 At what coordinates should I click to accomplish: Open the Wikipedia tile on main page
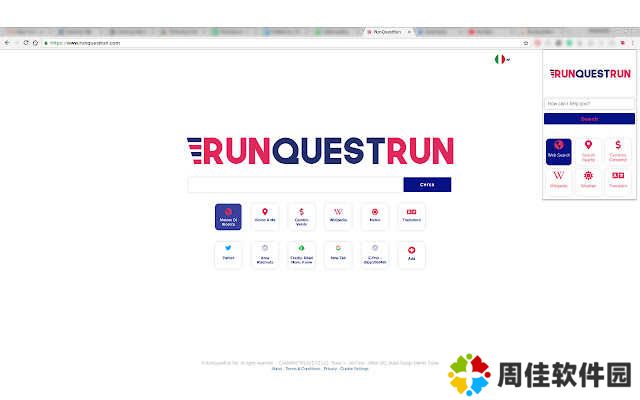[338, 216]
